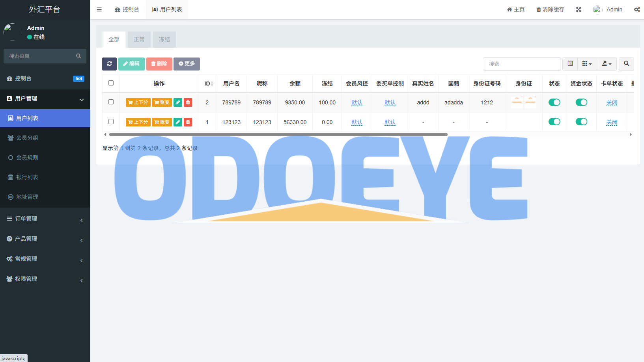Click red trash icon for user 123123
644x362 pixels.
tap(188, 122)
